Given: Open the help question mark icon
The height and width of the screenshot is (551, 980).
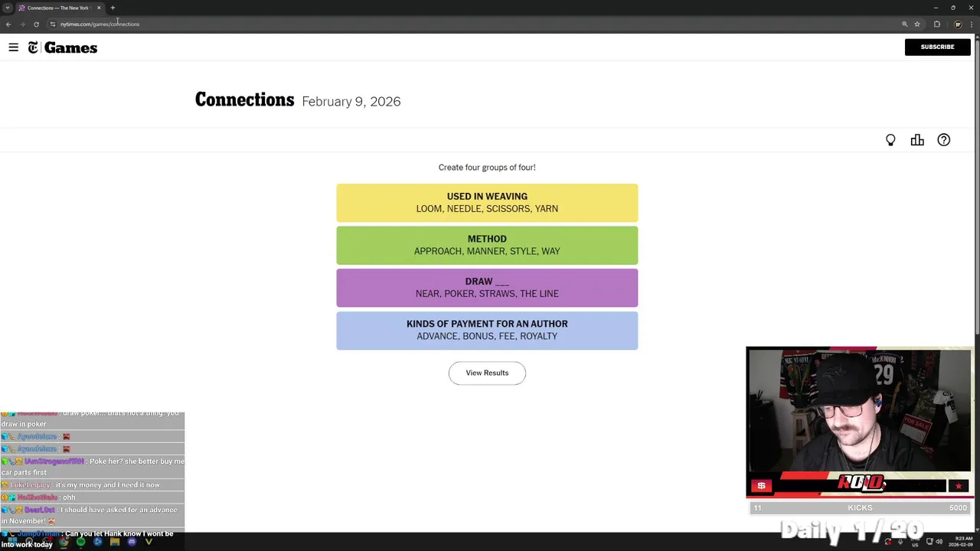Looking at the screenshot, I should click(x=944, y=140).
